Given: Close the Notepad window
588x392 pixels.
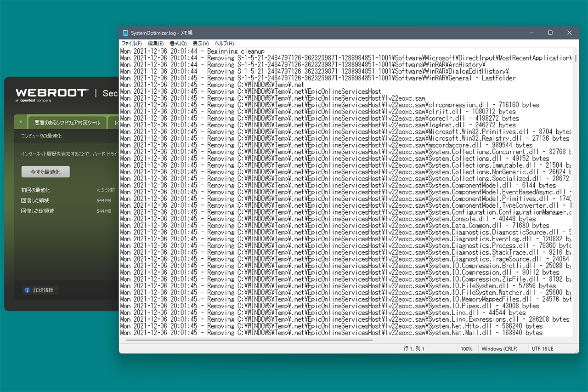Looking at the screenshot, I should pos(570,33).
